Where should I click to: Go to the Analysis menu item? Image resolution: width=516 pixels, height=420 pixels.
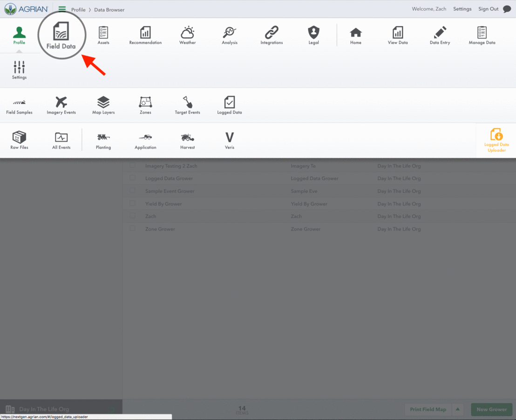click(x=229, y=35)
